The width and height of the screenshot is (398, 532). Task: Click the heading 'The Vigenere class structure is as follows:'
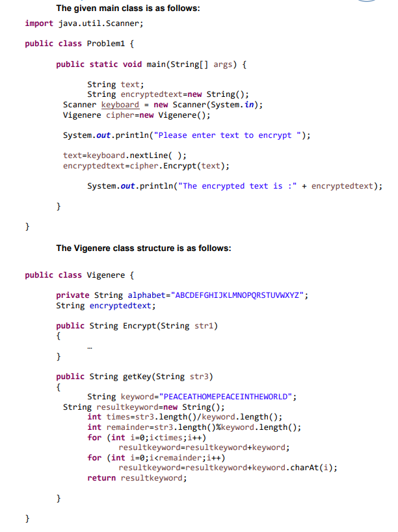[x=144, y=248]
